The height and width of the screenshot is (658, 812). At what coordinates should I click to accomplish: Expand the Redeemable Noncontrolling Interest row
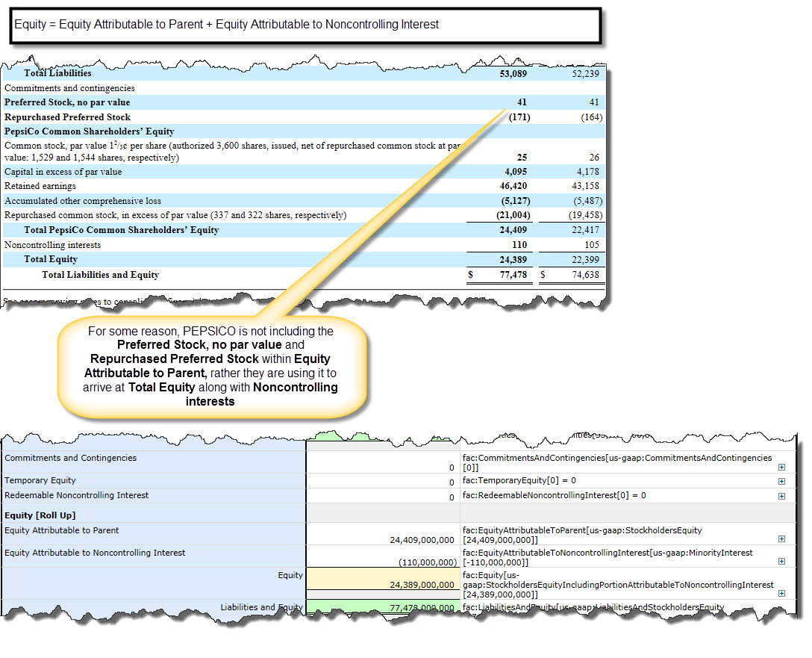[781, 496]
